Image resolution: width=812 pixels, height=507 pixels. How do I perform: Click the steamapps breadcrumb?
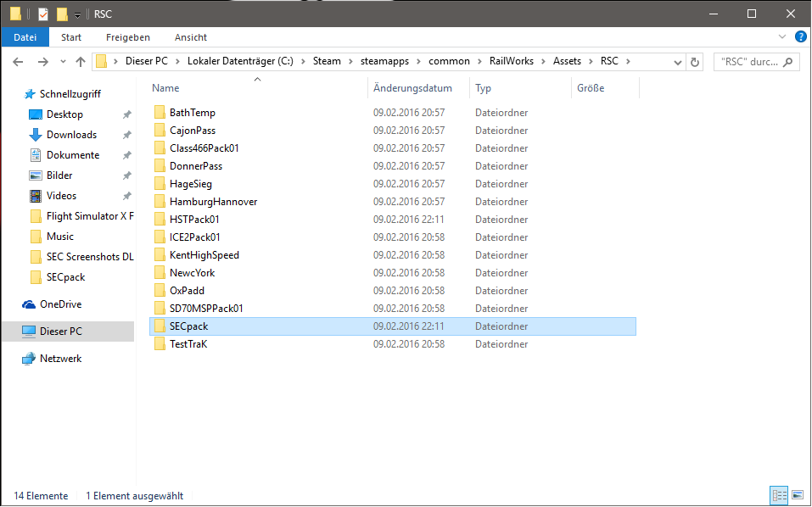[384, 61]
